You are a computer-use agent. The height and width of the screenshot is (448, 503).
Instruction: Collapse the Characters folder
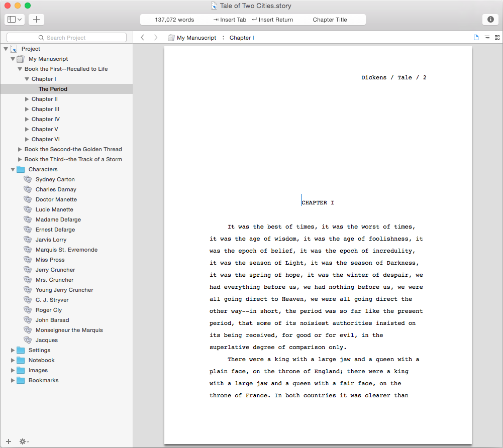pyautogui.click(x=12, y=169)
